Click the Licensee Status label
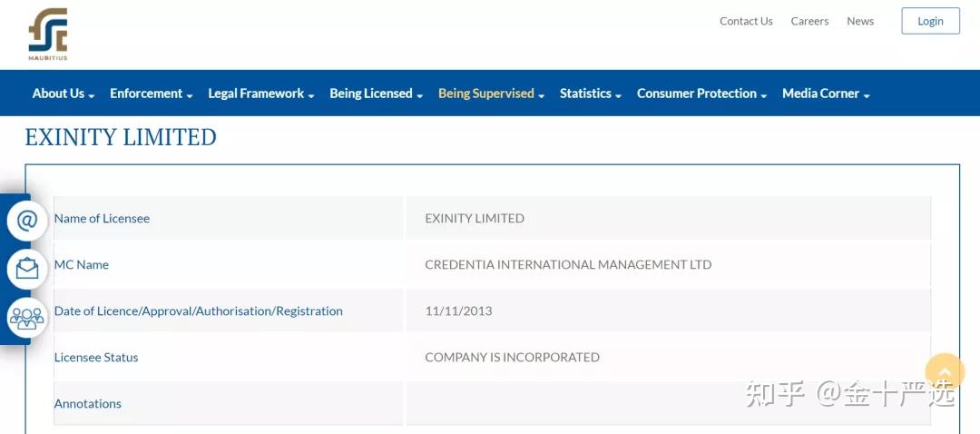This screenshot has height=434, width=980. 95,357
